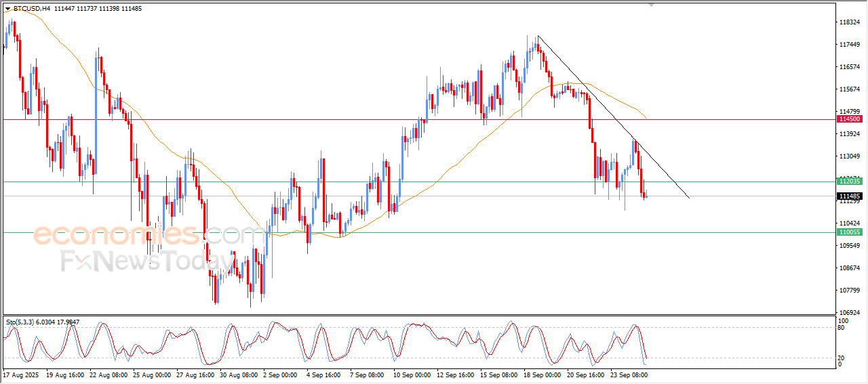Click the 20 Sep 16:00 date label
868x384 pixels.
(x=585, y=374)
